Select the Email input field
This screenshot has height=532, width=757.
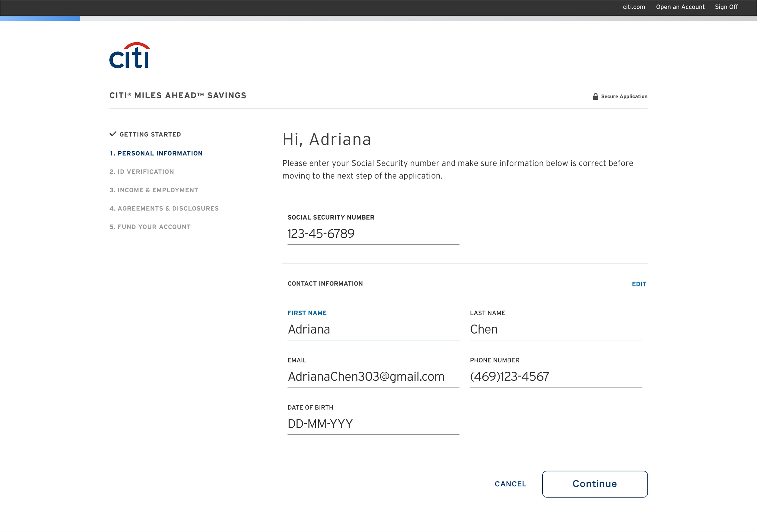click(x=373, y=377)
